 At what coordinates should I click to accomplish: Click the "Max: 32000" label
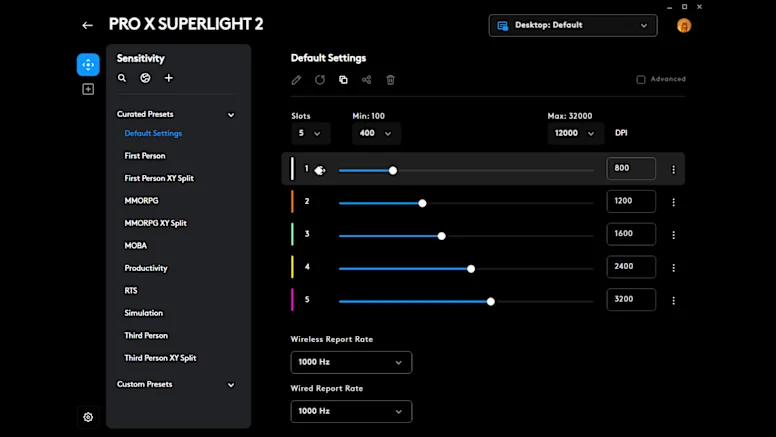[570, 116]
